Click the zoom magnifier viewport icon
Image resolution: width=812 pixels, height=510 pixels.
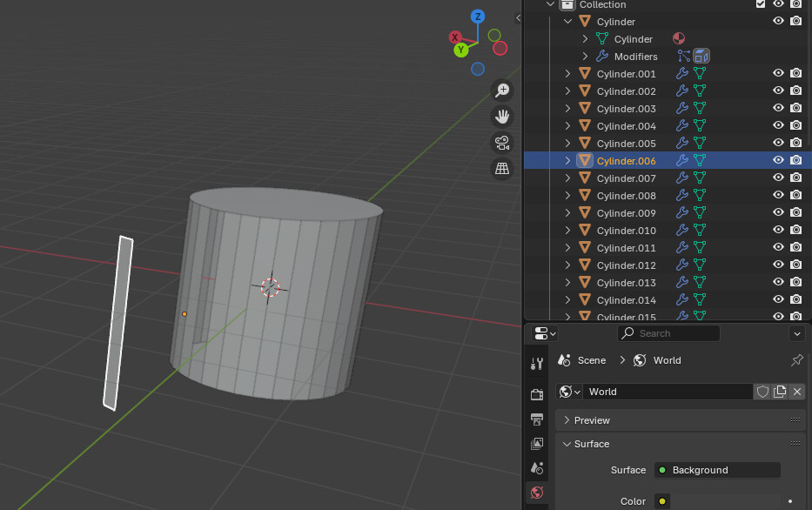[x=502, y=91]
